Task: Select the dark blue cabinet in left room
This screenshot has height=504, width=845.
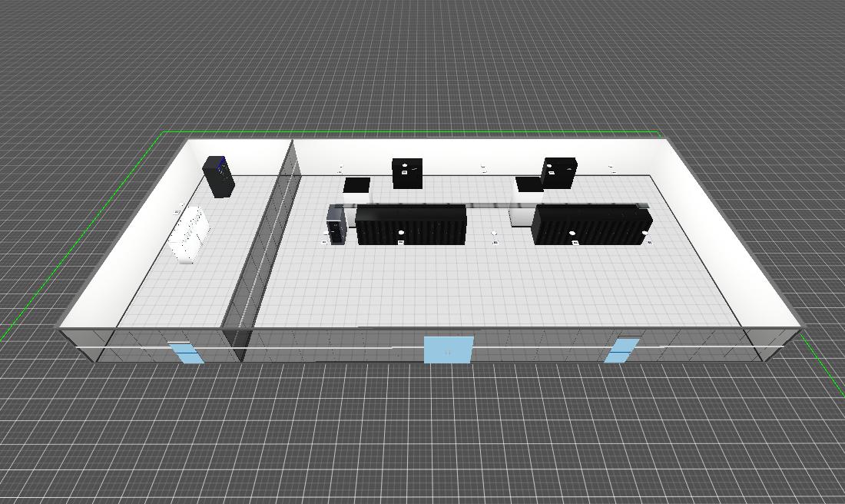Action: (218, 177)
